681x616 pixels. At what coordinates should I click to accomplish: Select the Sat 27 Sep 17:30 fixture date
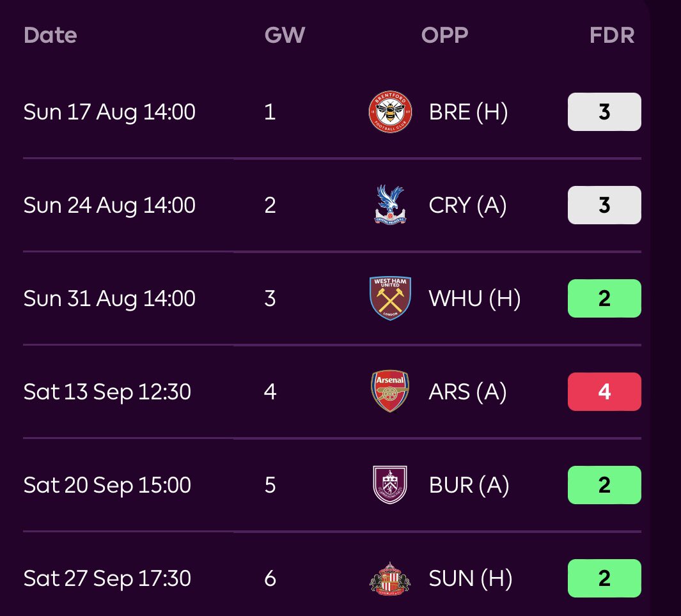107,579
